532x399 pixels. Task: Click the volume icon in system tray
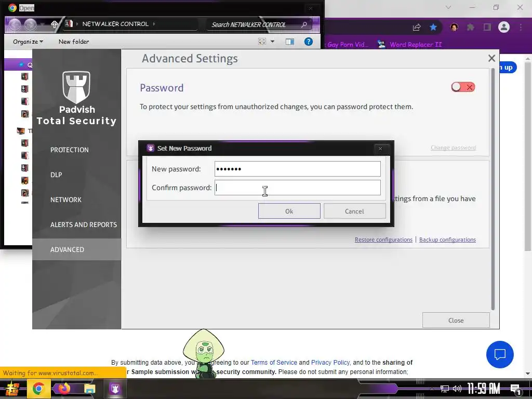457,389
